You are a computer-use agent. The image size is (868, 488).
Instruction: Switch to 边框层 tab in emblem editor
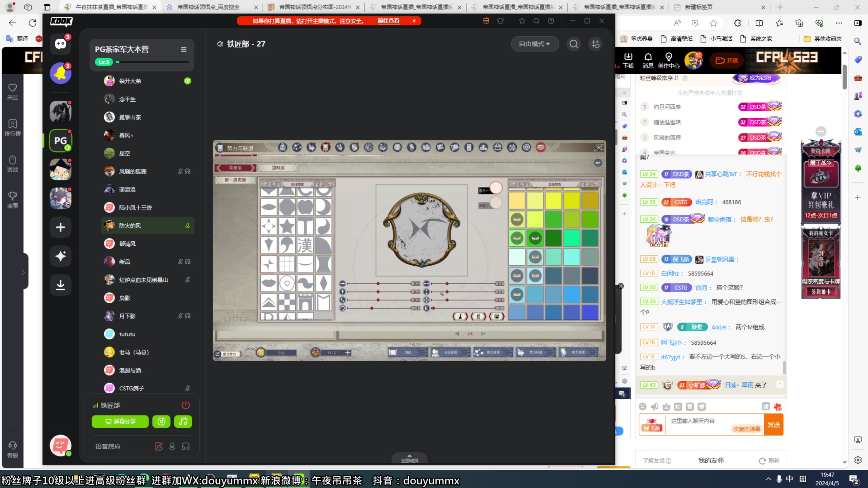click(x=278, y=168)
